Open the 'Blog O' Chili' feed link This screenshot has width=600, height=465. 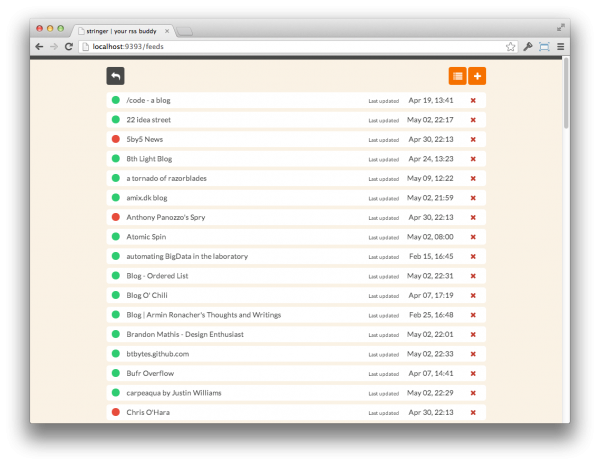[x=147, y=295]
